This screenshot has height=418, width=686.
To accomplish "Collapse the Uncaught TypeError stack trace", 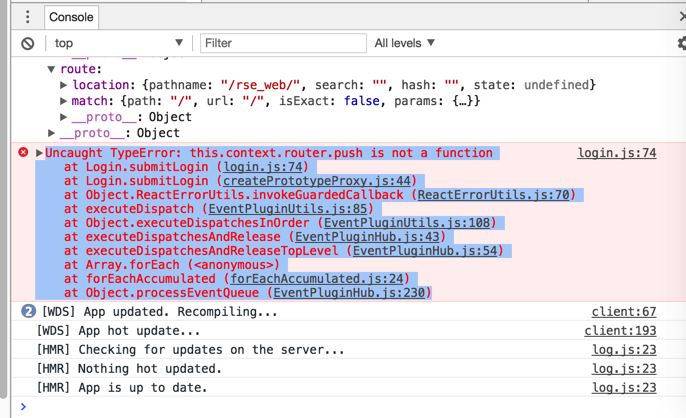I will click(39, 153).
